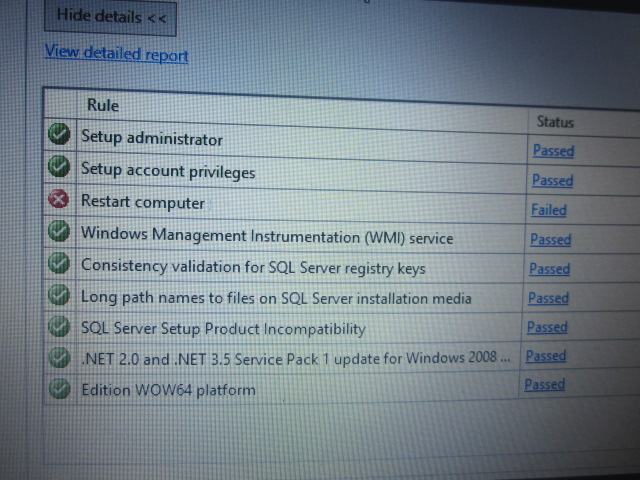The image size is (640, 480).
Task: Click the check icon for Long path names rule
Action: [x=59, y=295]
